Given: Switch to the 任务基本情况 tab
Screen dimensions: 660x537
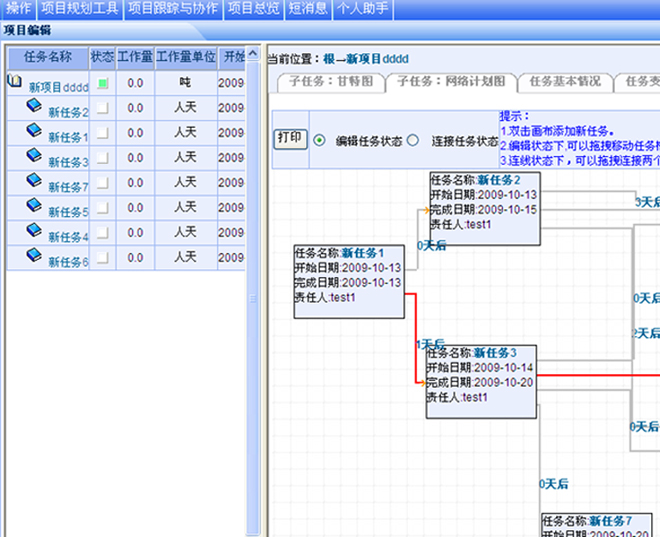Looking at the screenshot, I should point(565,82).
